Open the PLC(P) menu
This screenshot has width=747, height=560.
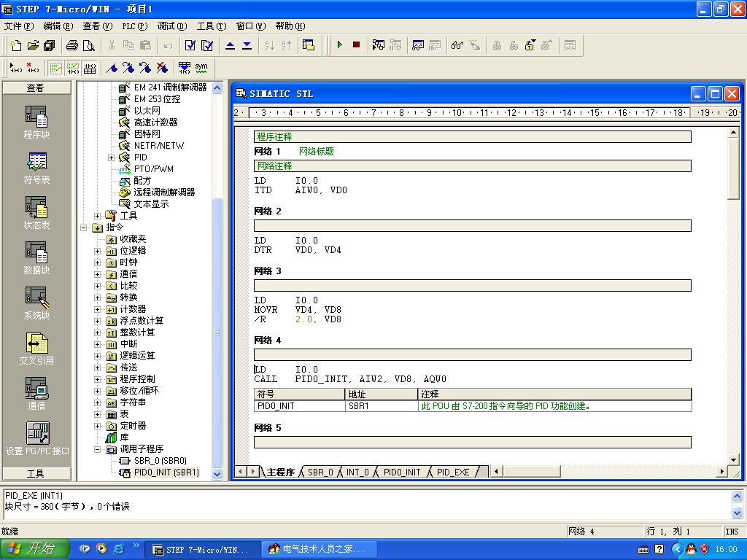(x=135, y=26)
